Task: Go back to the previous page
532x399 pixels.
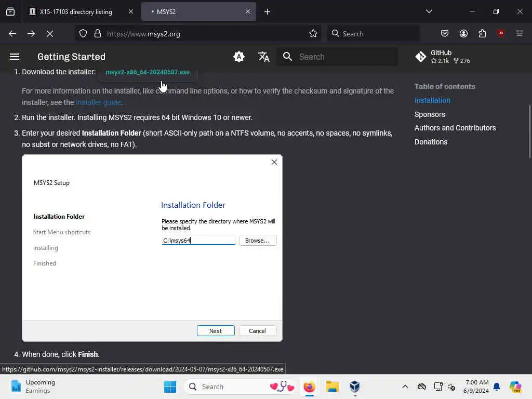Action: click(x=12, y=34)
